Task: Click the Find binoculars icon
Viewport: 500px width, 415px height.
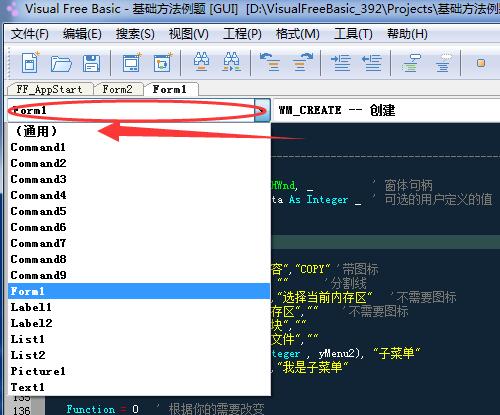Action: (201, 62)
